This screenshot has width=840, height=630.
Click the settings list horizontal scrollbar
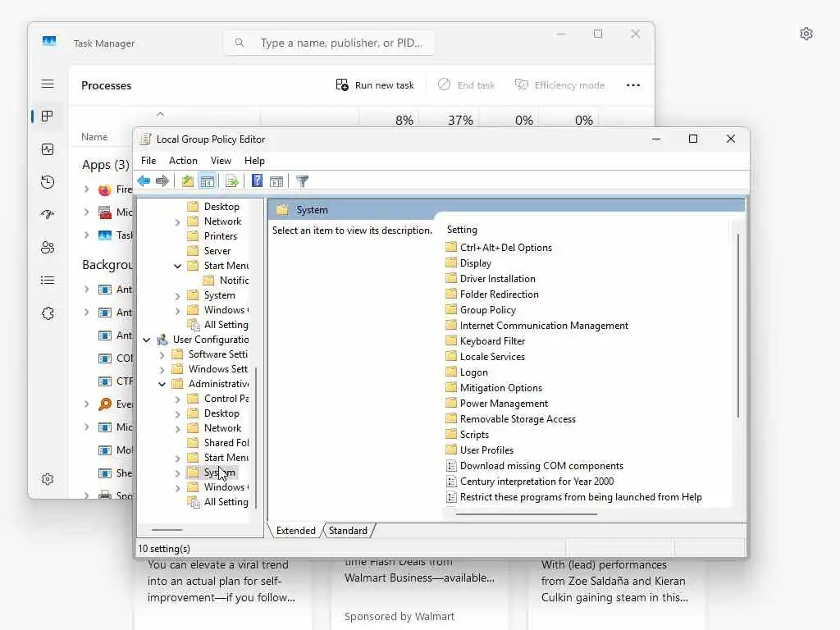[x=526, y=514]
